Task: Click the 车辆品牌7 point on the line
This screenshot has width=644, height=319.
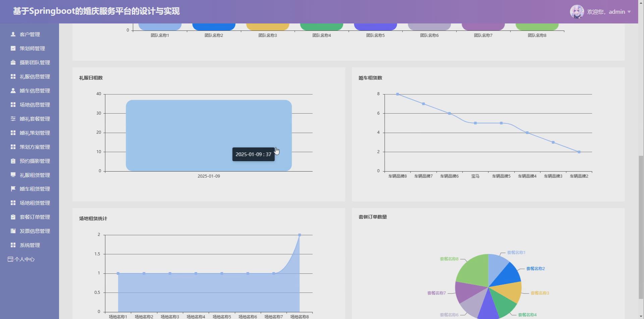Action: click(x=424, y=104)
